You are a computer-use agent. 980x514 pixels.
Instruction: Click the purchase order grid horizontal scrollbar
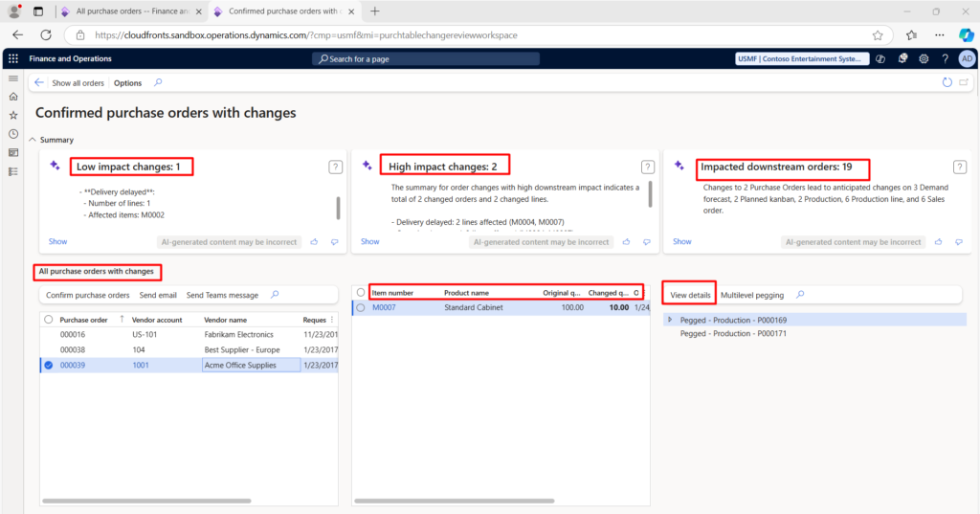pos(146,501)
